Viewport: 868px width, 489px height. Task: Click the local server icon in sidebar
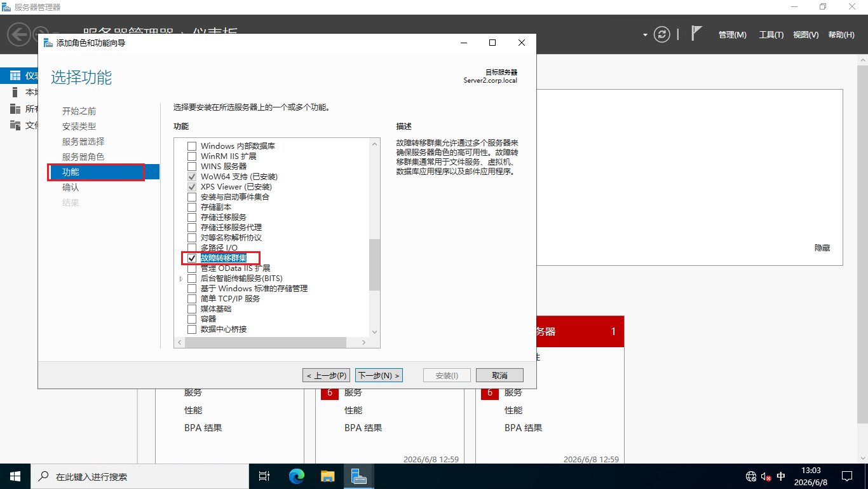tap(15, 92)
